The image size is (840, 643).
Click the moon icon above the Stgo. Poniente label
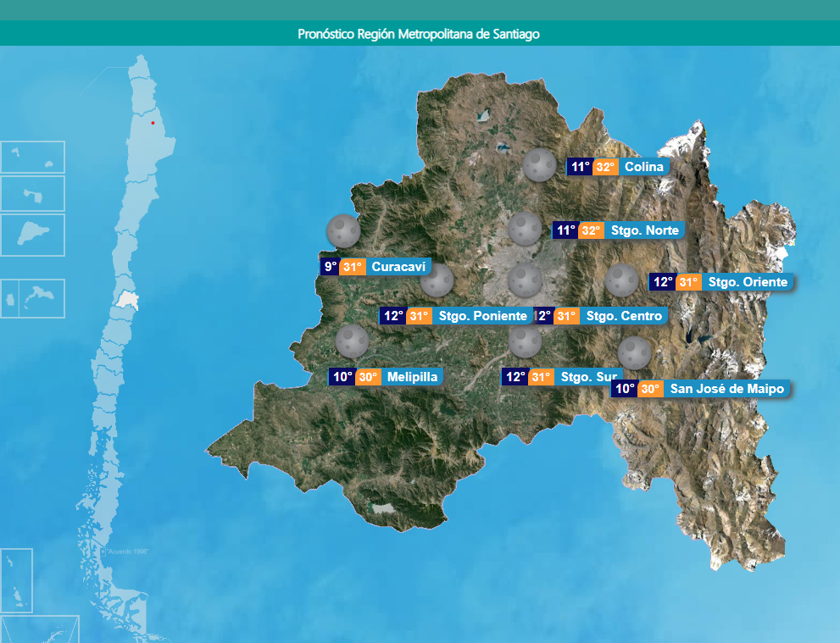click(438, 280)
